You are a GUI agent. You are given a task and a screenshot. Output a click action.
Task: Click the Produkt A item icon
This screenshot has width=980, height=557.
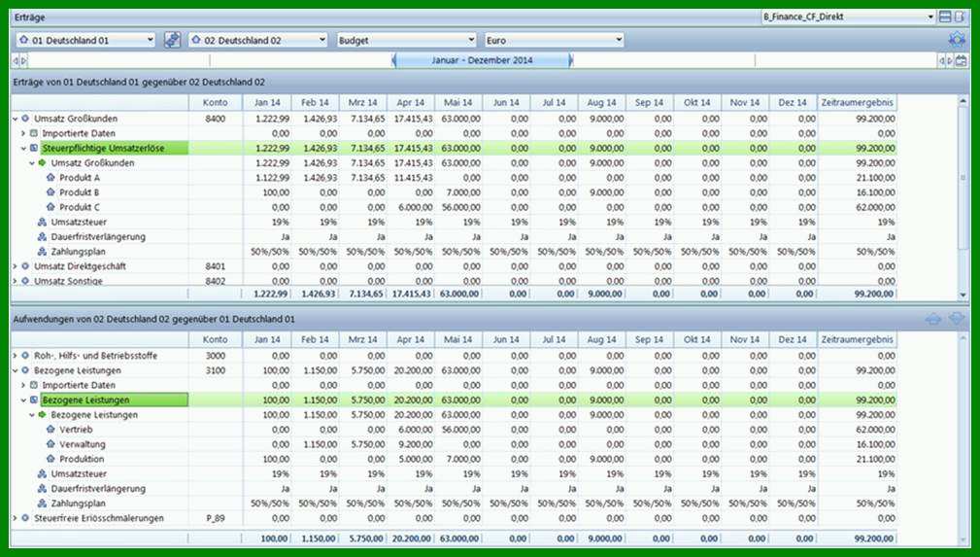pyautogui.click(x=51, y=178)
